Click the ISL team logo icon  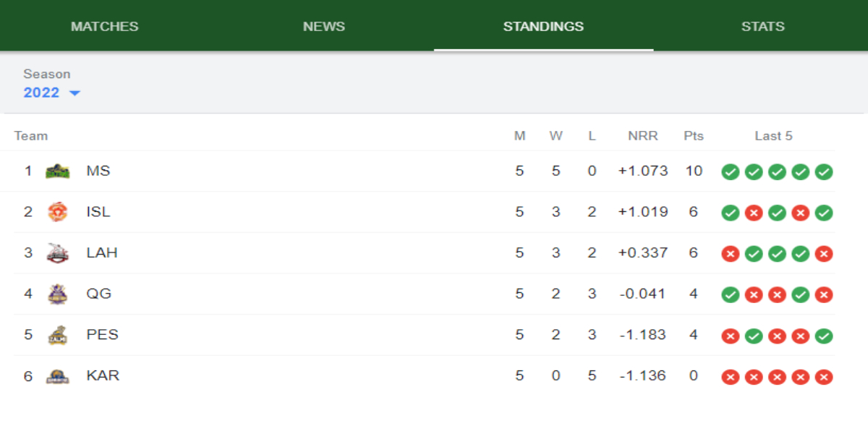57,212
